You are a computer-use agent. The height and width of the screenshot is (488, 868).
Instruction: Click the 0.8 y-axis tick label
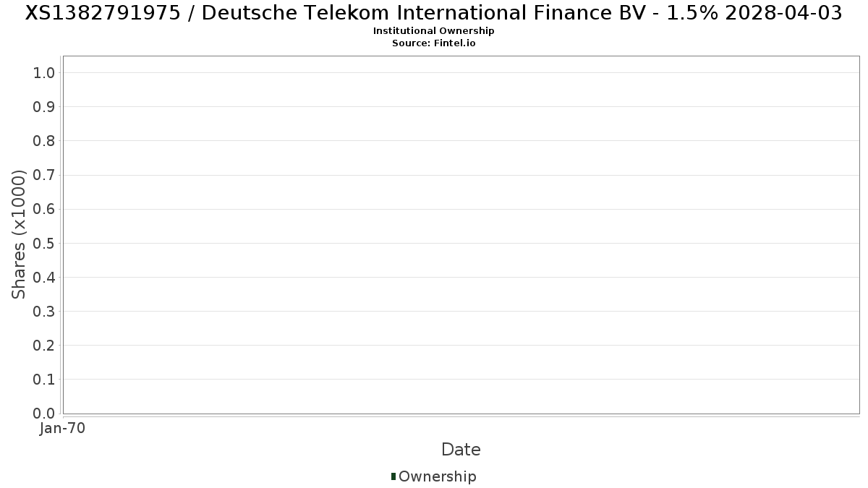tap(44, 141)
